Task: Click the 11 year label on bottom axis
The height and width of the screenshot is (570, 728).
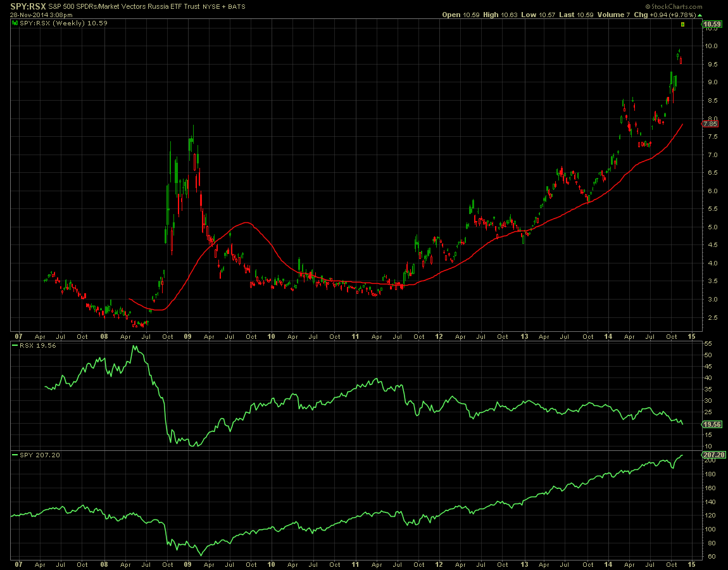Action: [x=356, y=563]
